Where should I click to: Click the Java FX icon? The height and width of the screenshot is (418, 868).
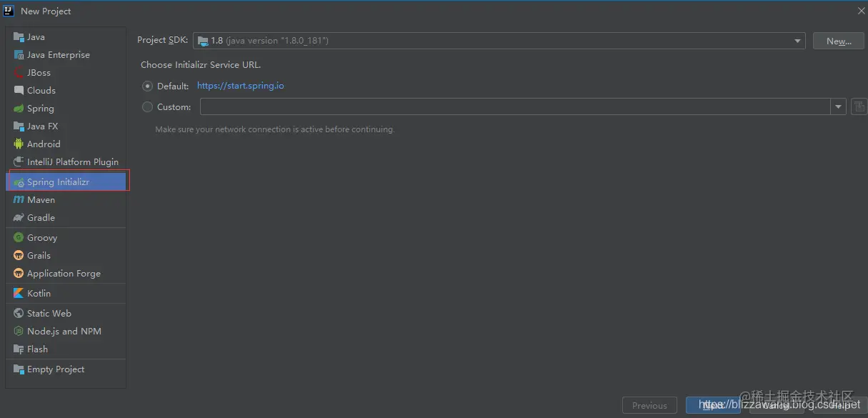pos(19,126)
